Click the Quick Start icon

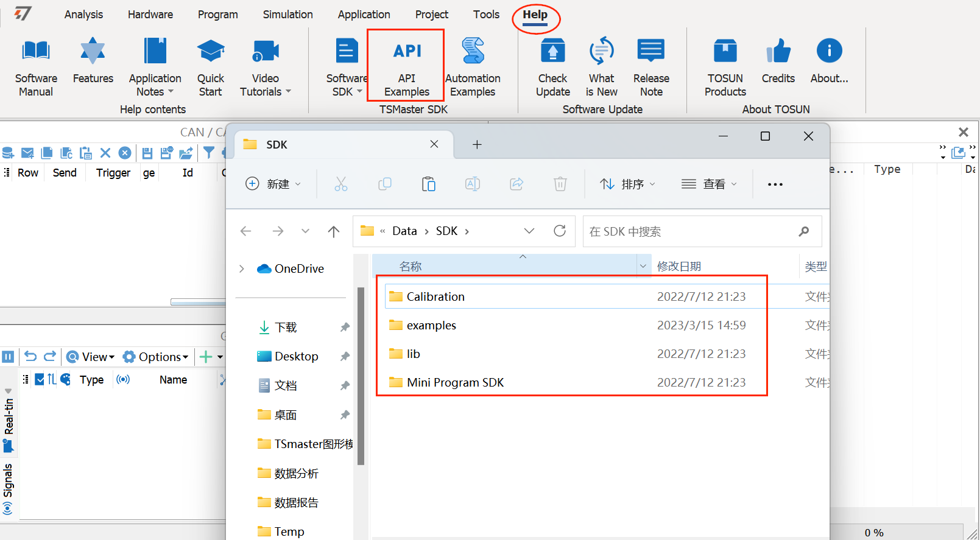point(211,52)
